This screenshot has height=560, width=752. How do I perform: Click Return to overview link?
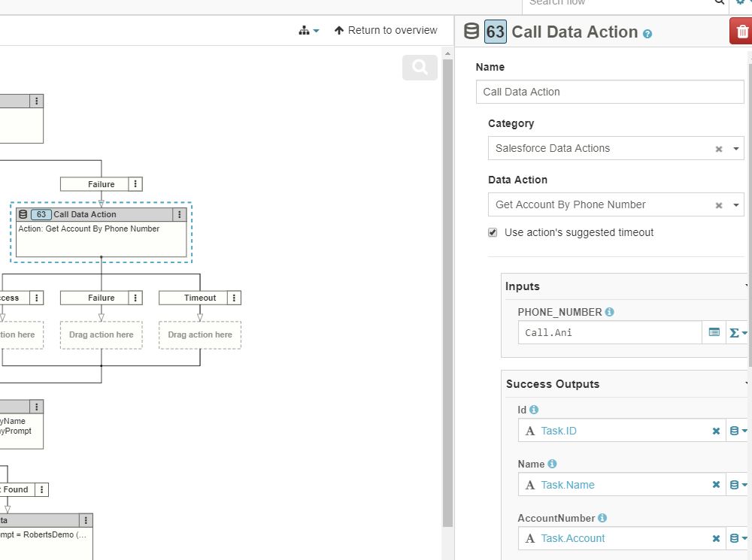pyautogui.click(x=386, y=31)
